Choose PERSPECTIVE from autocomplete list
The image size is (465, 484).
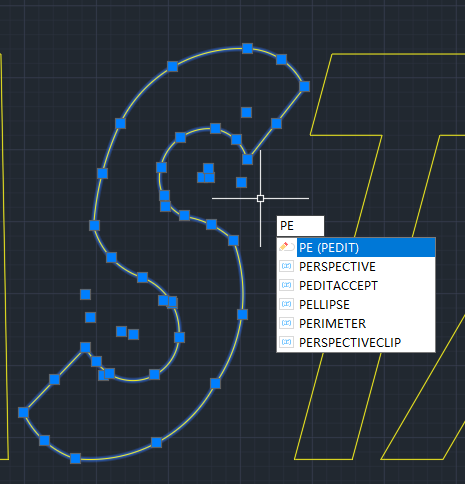click(x=356, y=267)
